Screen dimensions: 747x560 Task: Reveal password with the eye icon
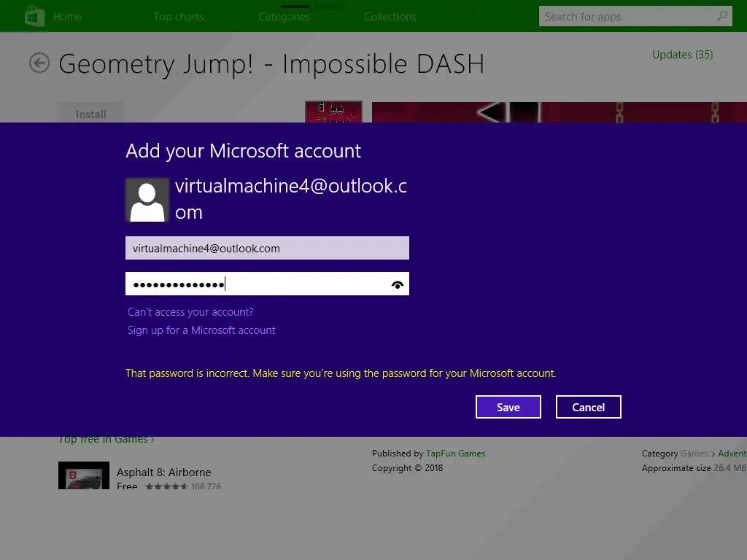click(398, 284)
